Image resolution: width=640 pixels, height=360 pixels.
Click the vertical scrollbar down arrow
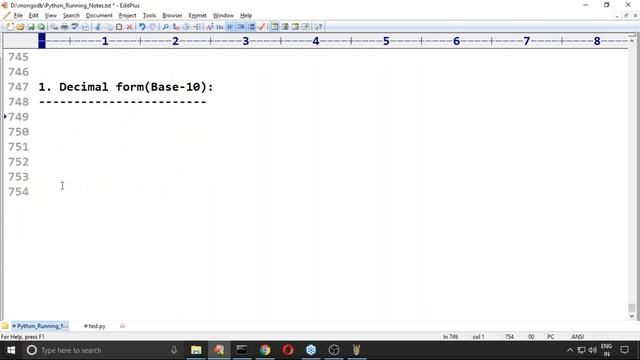(631, 316)
